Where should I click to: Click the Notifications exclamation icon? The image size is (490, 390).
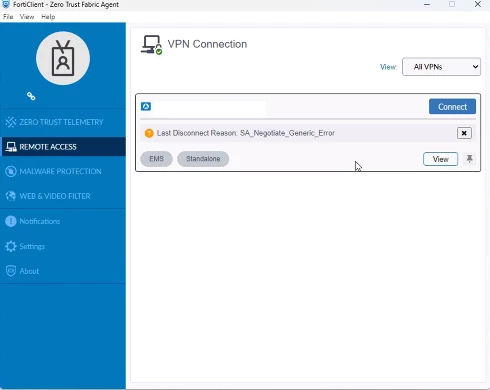click(x=11, y=221)
